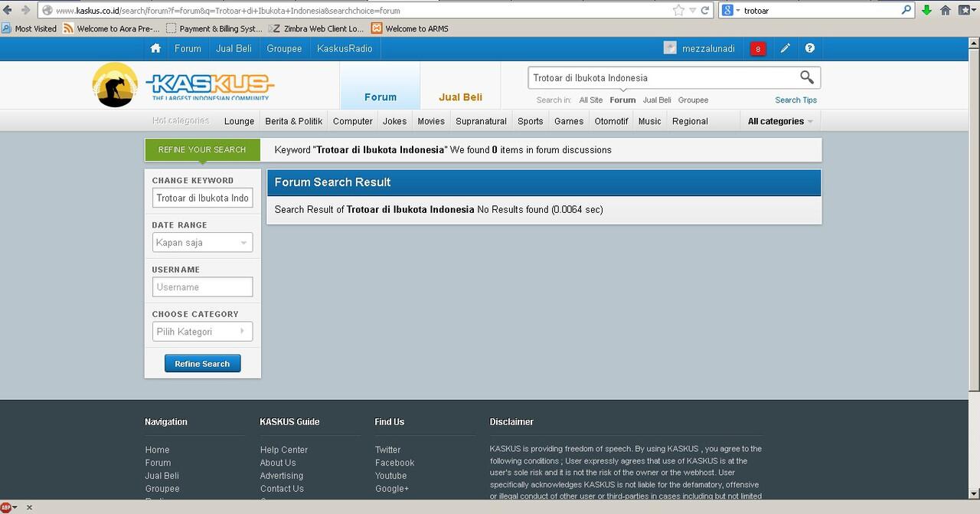Click the browser home icon
Screen dimensions: 980x514
[x=946, y=10]
